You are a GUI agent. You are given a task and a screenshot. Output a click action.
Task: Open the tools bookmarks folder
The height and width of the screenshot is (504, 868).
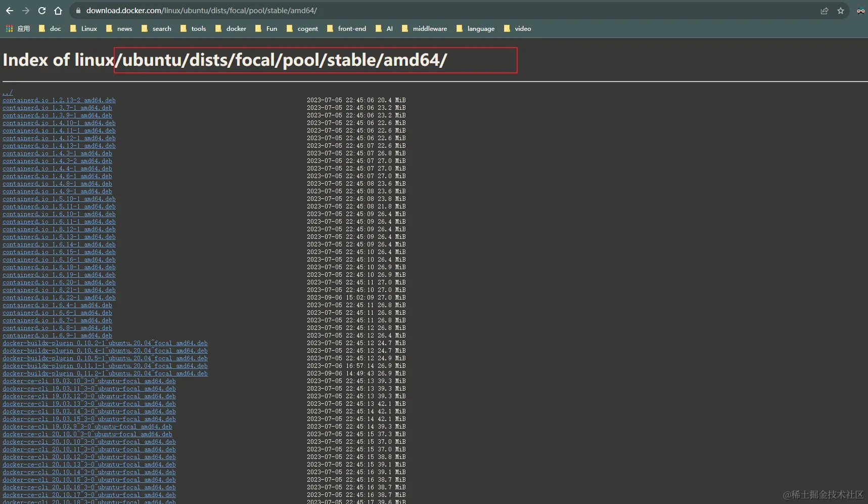(x=193, y=29)
